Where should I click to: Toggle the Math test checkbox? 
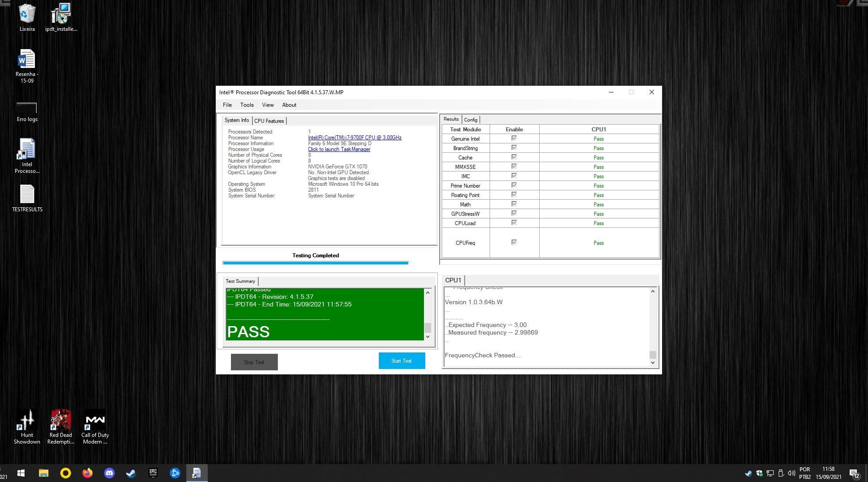(514, 204)
